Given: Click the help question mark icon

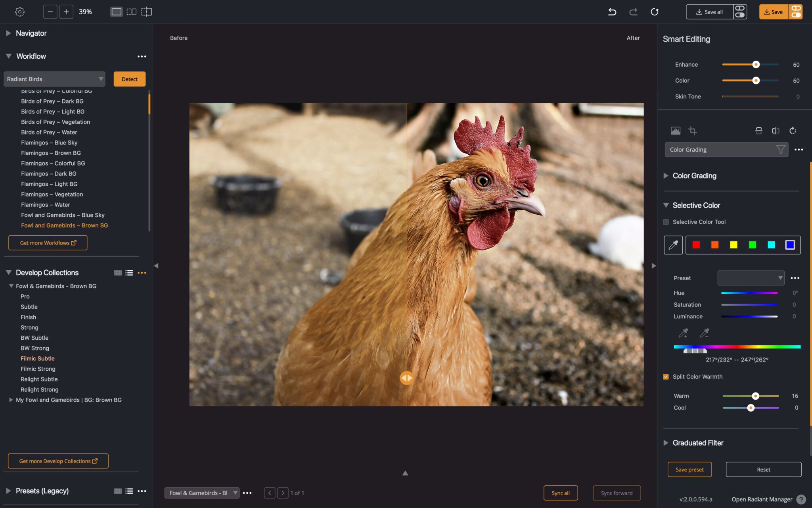Looking at the screenshot, I should point(801,499).
